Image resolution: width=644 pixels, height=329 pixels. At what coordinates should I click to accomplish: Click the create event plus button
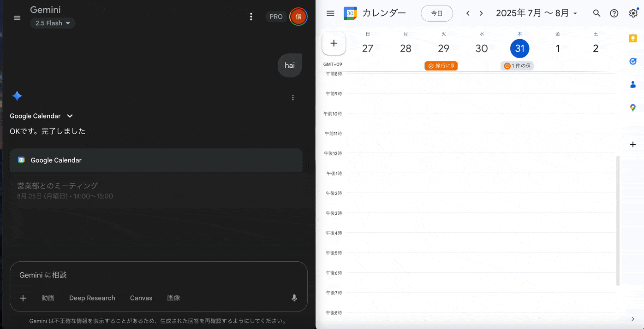[x=334, y=43]
